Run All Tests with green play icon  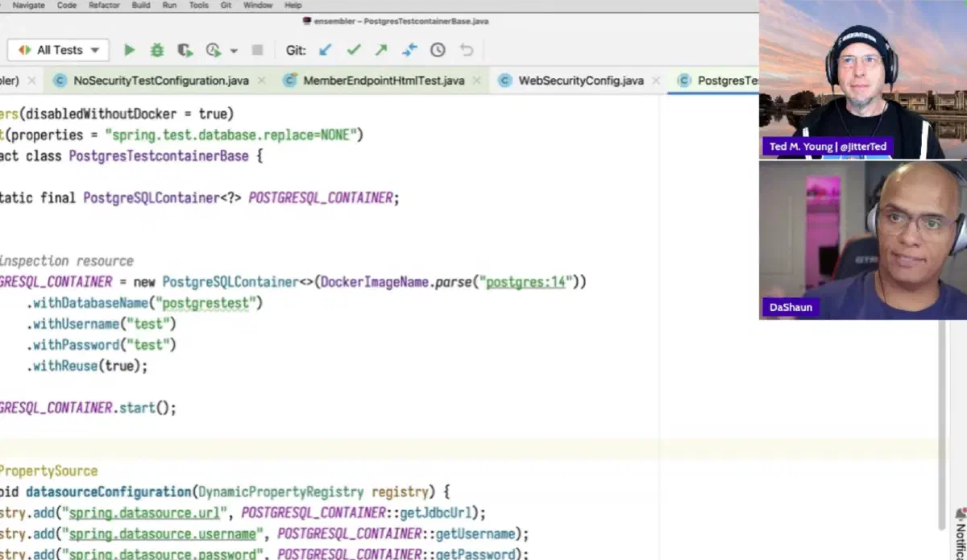pos(129,50)
